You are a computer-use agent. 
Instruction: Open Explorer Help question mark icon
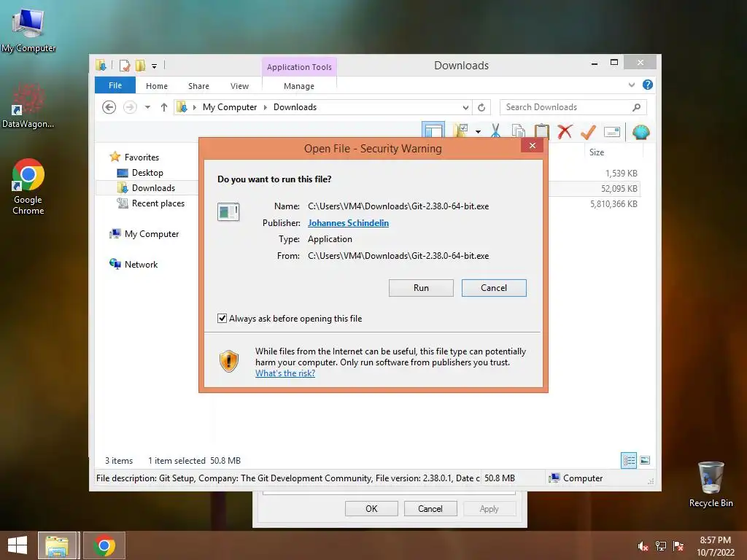[648, 85]
